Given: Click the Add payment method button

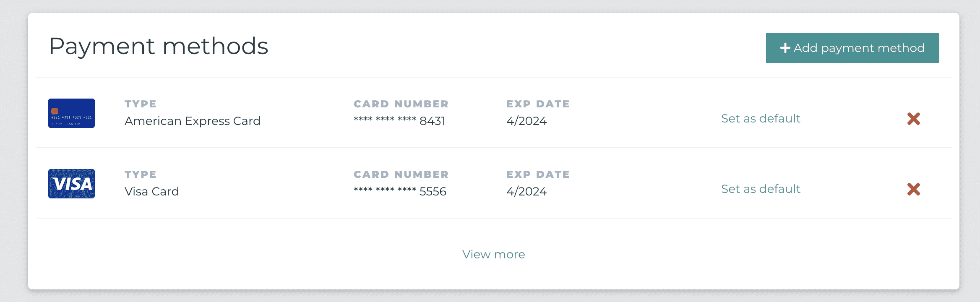Looking at the screenshot, I should pyautogui.click(x=852, y=48).
